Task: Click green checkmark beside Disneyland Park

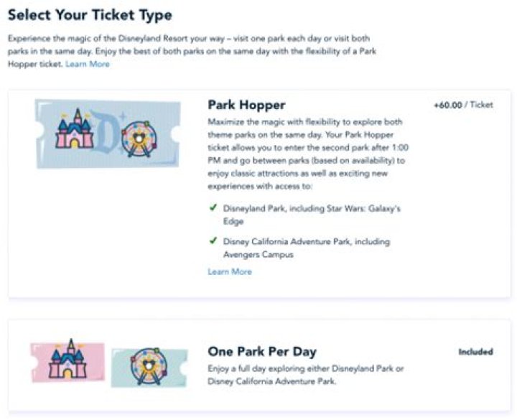Action: click(x=213, y=207)
